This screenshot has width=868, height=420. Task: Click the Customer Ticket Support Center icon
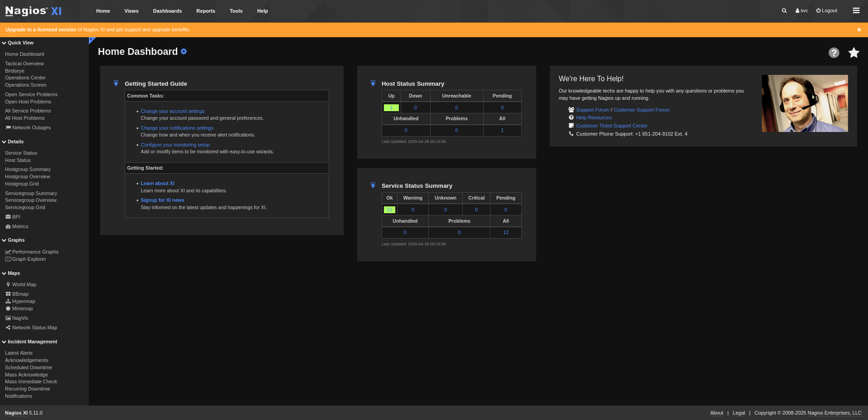571,126
